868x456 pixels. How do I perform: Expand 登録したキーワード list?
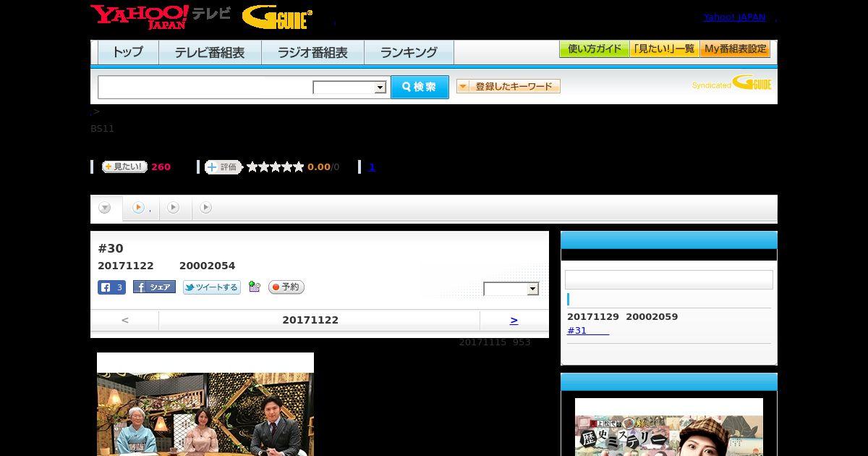(509, 86)
